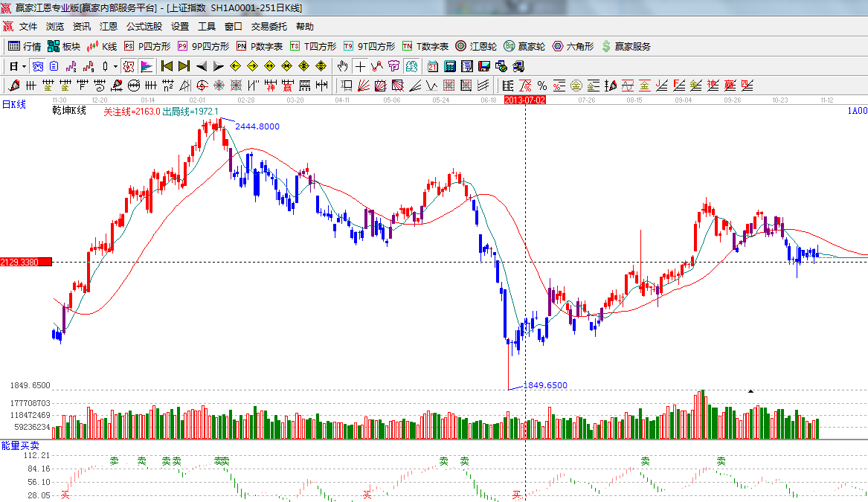Image resolution: width=868 pixels, height=502 pixels.
Task: Select the hand pan tool icon
Action: coord(342,66)
